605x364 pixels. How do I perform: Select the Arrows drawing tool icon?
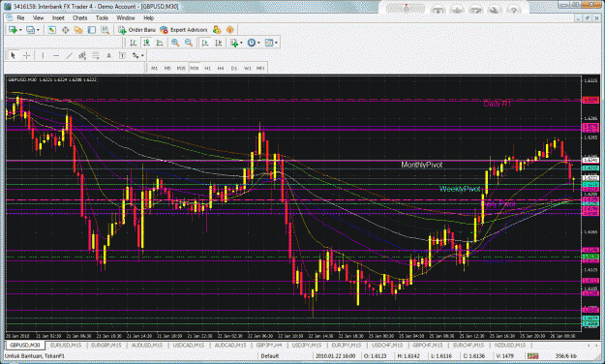coord(136,55)
